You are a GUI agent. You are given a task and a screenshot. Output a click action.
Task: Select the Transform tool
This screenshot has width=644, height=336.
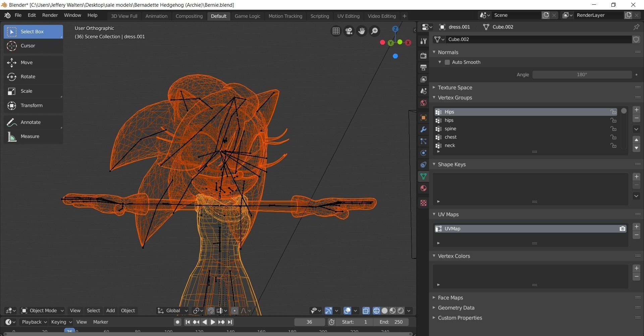[33, 105]
